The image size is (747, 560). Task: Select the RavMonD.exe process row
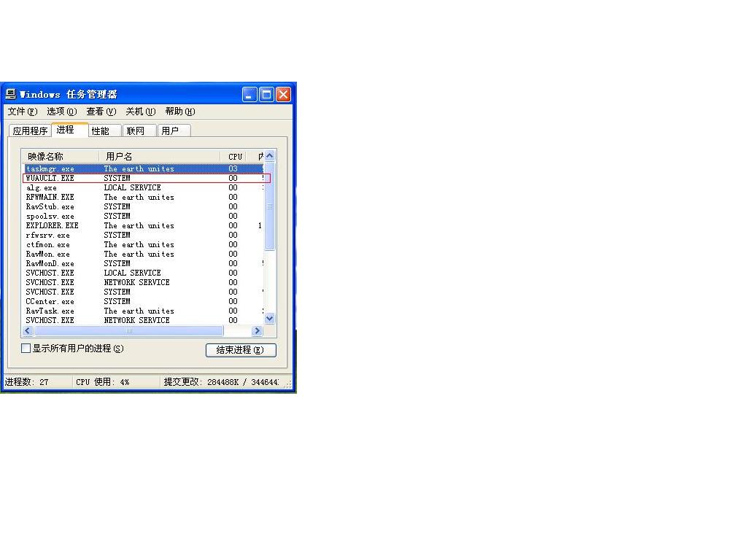click(143, 263)
